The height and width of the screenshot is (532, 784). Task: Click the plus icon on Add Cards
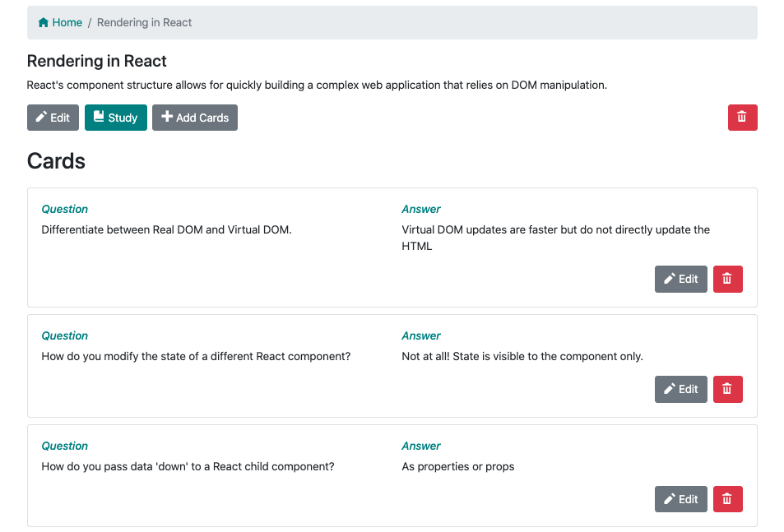coord(167,118)
